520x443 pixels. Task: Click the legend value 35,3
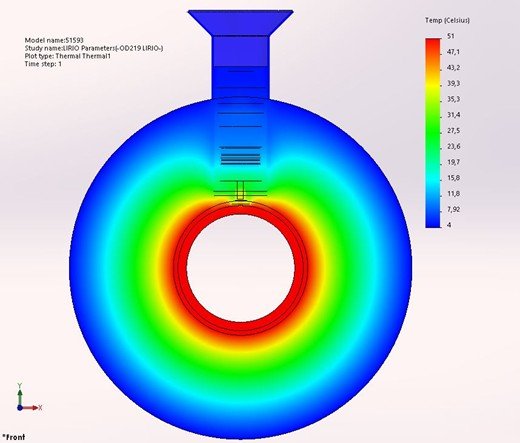pos(453,99)
